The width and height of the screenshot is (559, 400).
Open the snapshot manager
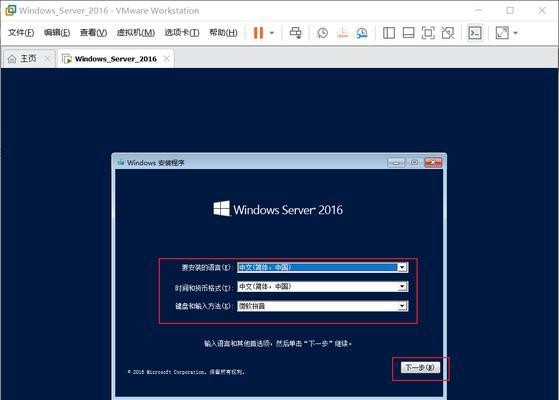tap(362, 33)
